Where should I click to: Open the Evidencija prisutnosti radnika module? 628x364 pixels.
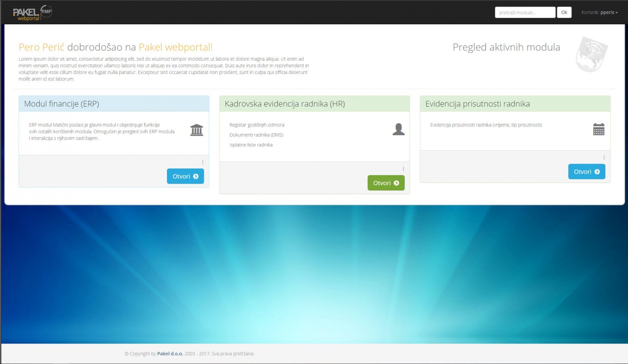[587, 172]
